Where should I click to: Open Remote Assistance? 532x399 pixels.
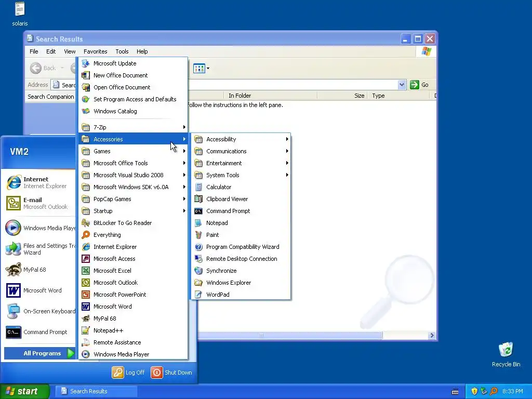point(133,342)
